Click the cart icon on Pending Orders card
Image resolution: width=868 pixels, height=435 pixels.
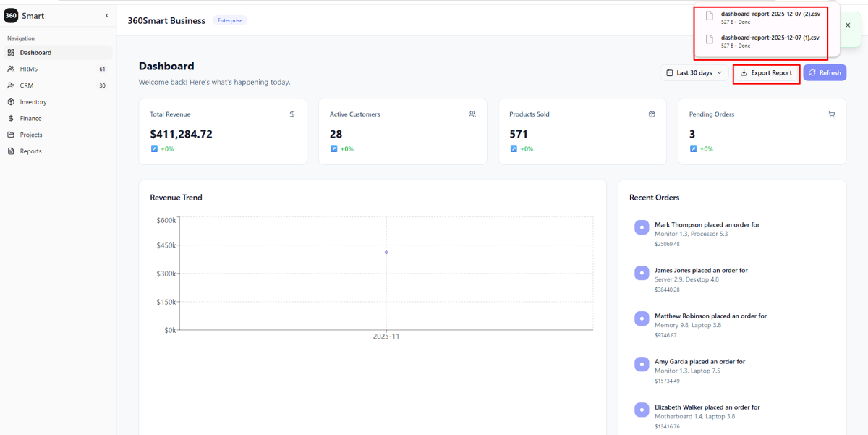click(831, 114)
